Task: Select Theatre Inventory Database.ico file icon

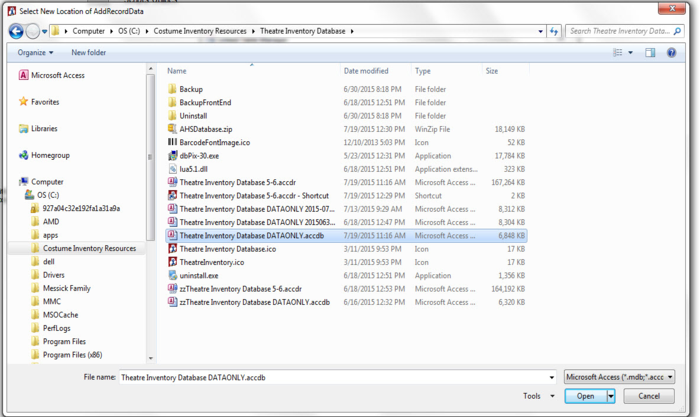Action: coord(172,249)
